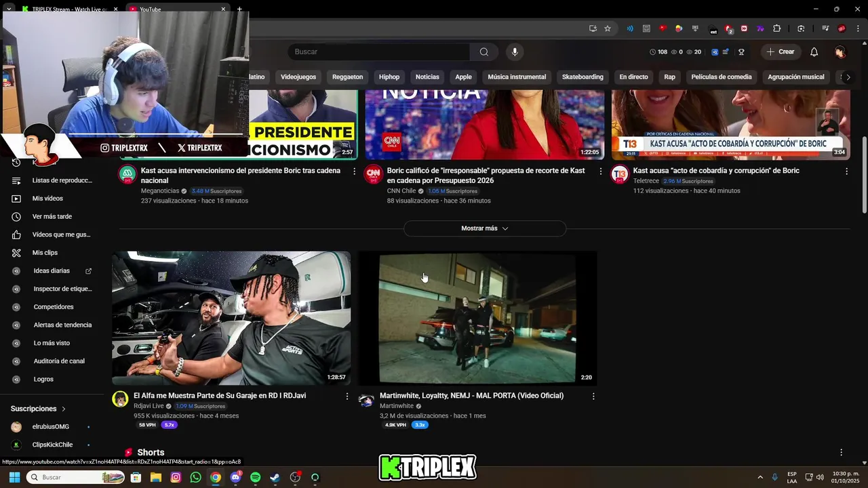The height and width of the screenshot is (488, 868).
Task: Open Meganoticias channel avatar
Action: 127,174
